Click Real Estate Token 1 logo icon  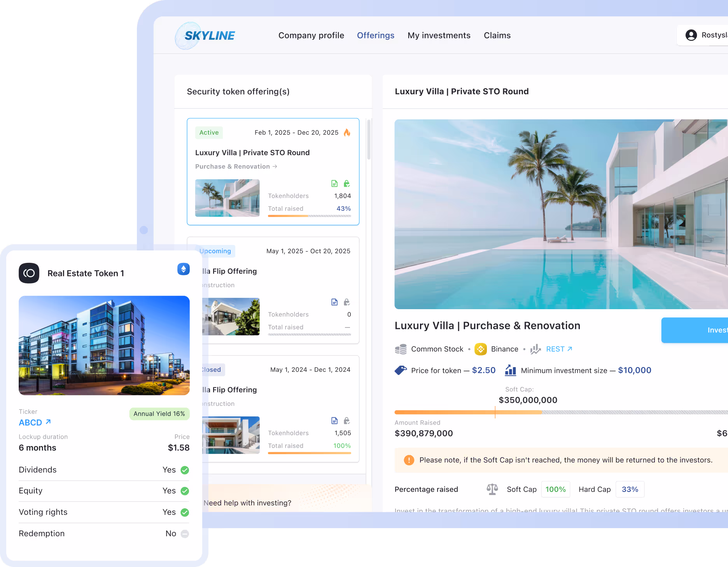click(x=29, y=273)
